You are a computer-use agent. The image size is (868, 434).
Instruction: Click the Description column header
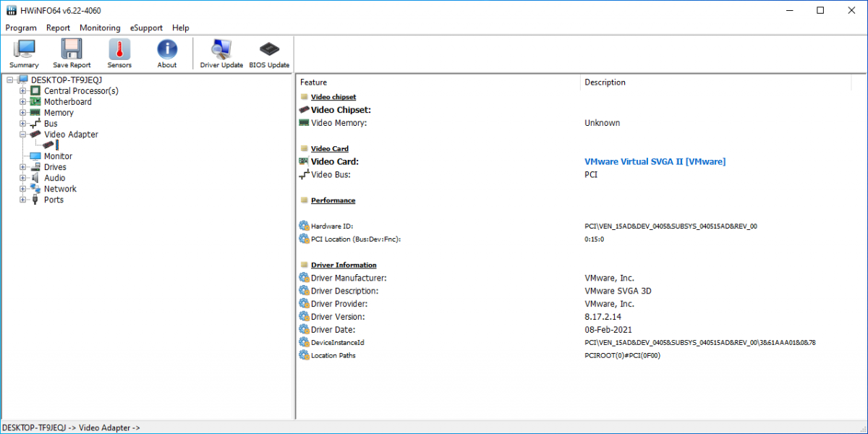click(605, 82)
